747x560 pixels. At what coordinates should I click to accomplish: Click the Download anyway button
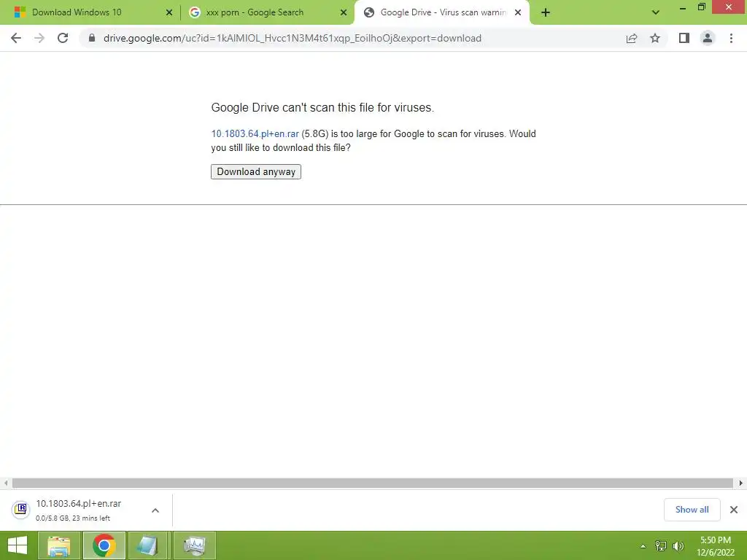point(256,171)
